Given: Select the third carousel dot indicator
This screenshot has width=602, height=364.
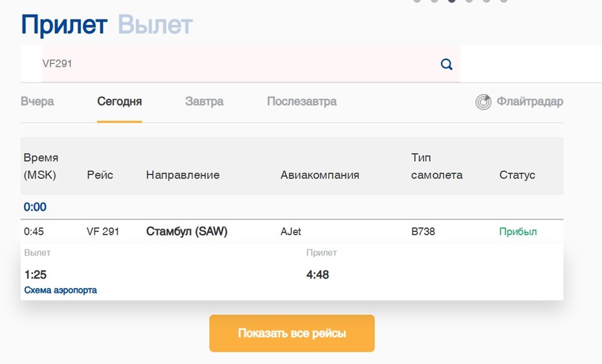Looking at the screenshot, I should pyautogui.click(x=452, y=1).
